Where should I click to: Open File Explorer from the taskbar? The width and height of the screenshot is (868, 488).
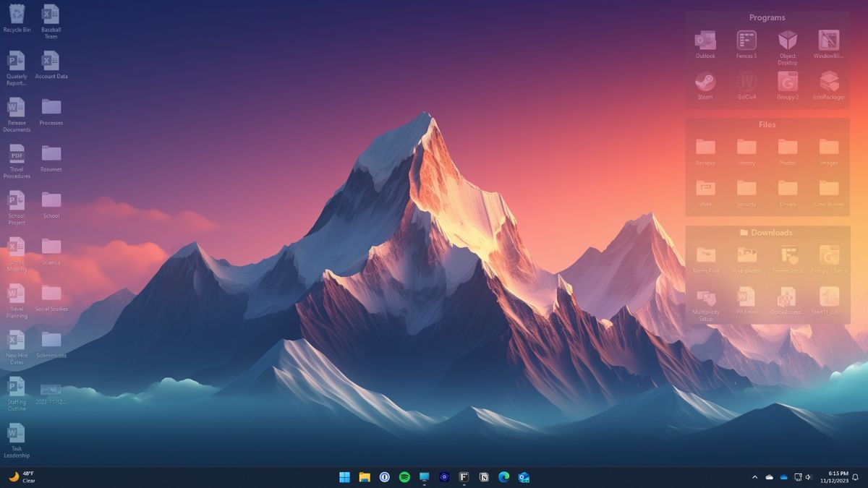[365, 476]
